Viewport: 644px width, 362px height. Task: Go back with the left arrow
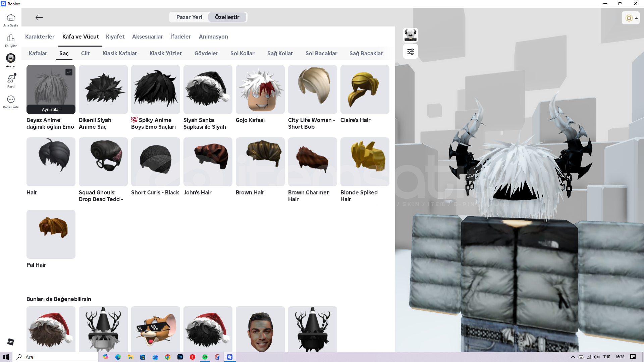click(x=39, y=17)
